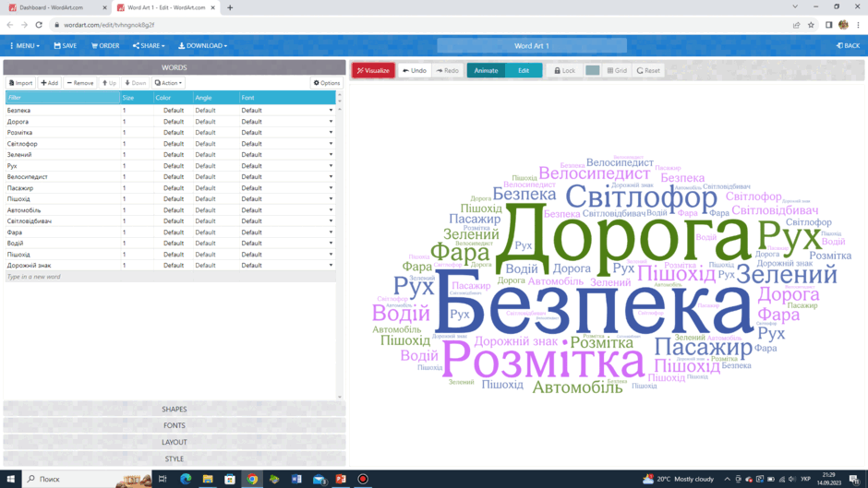Open words Options
The width and height of the screenshot is (868, 488).
tap(327, 82)
